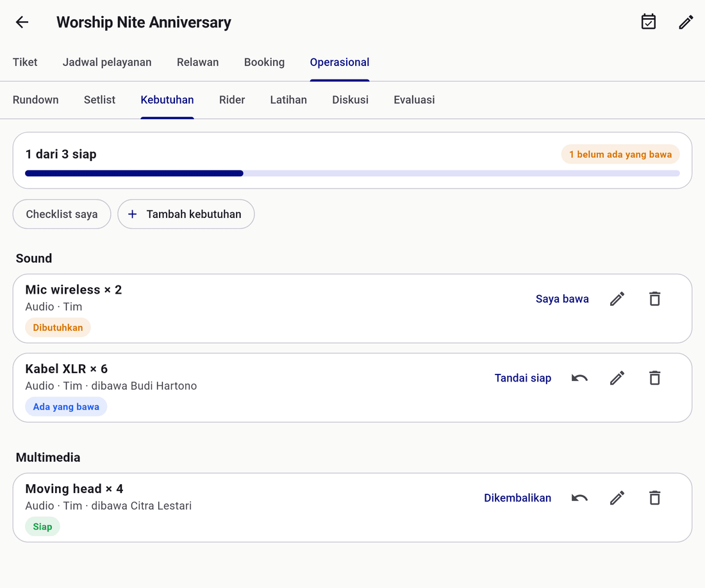Switch to the Setlist sub-tab
705x588 pixels.
tap(99, 100)
